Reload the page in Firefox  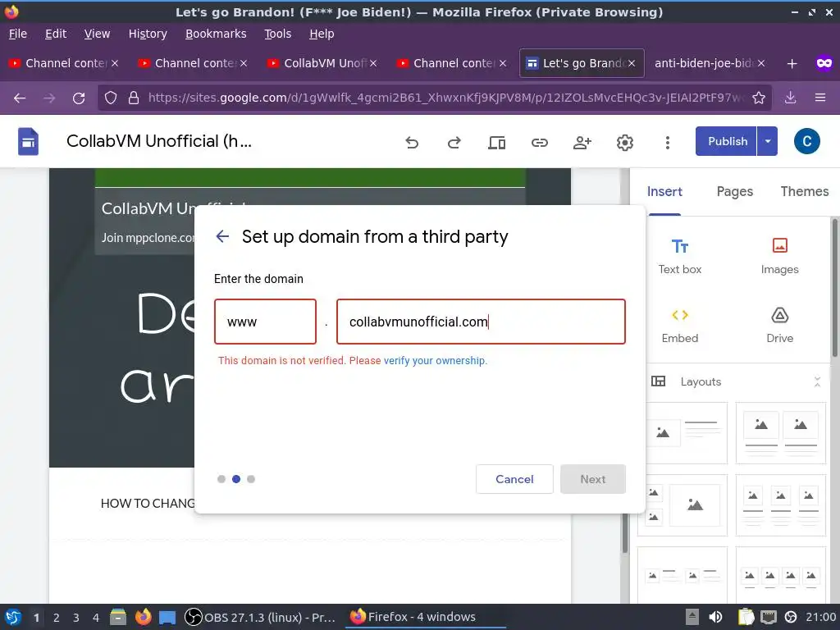coord(79,98)
